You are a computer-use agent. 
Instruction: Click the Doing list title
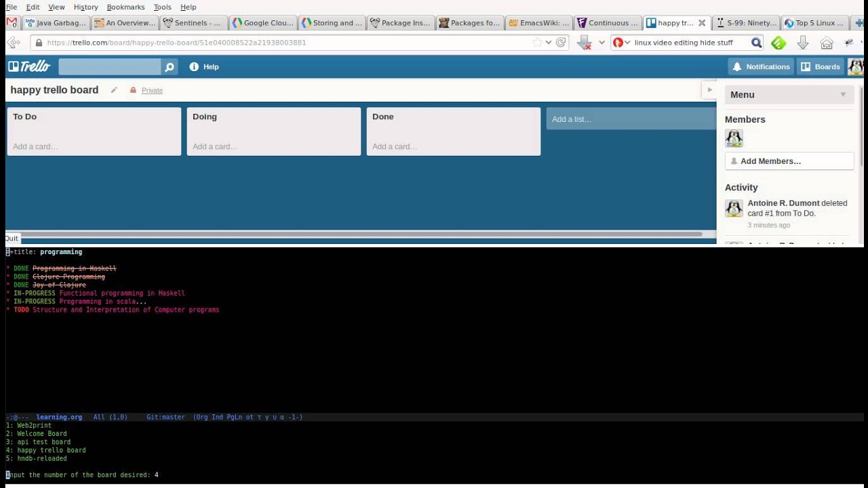[x=205, y=117]
